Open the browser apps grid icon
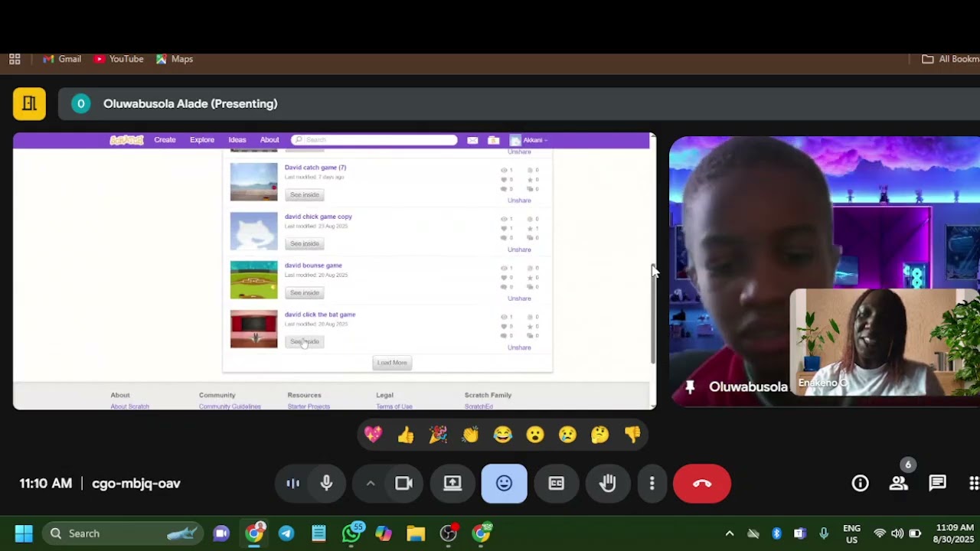Screen dimensions: 980x551 pos(15,59)
